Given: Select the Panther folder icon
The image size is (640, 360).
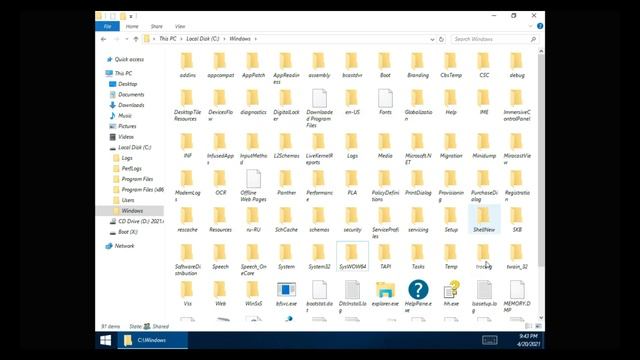Looking at the screenshot, I should click(x=285, y=179).
